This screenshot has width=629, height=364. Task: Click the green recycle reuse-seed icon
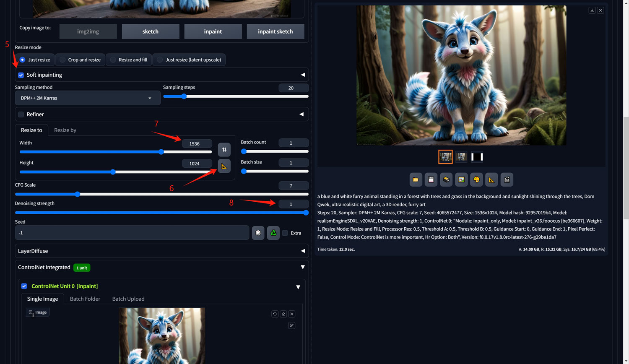tap(273, 233)
